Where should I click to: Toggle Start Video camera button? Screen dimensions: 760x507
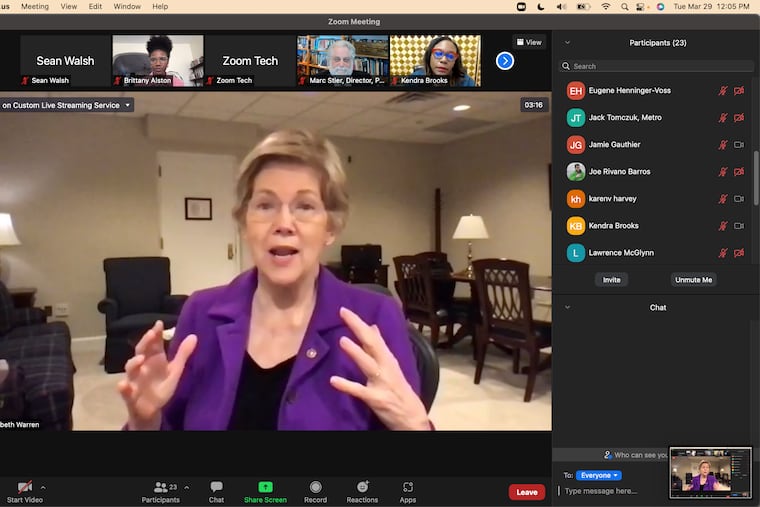[x=24, y=487]
